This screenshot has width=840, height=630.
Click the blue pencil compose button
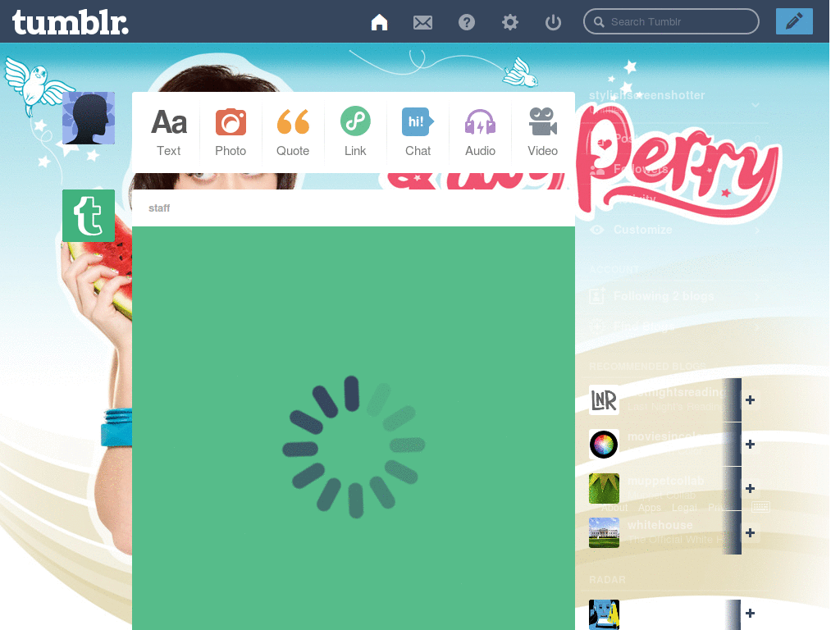pyautogui.click(x=794, y=21)
